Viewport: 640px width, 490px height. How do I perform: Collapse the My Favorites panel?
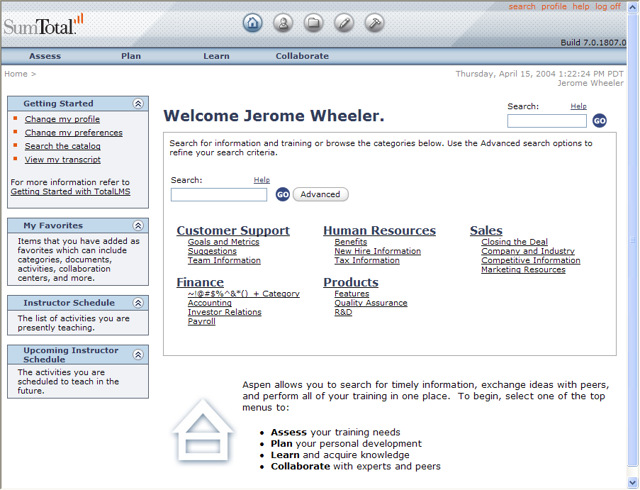pyautogui.click(x=138, y=225)
